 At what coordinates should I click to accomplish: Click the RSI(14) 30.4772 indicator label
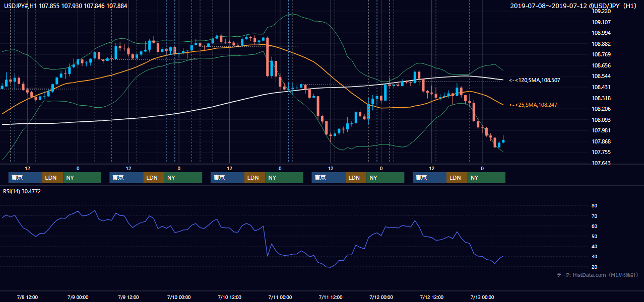22,191
